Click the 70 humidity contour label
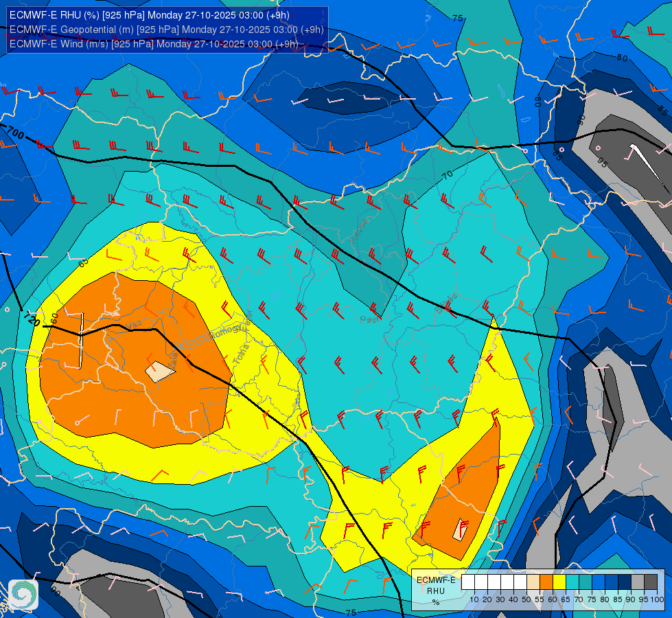 coord(447,175)
